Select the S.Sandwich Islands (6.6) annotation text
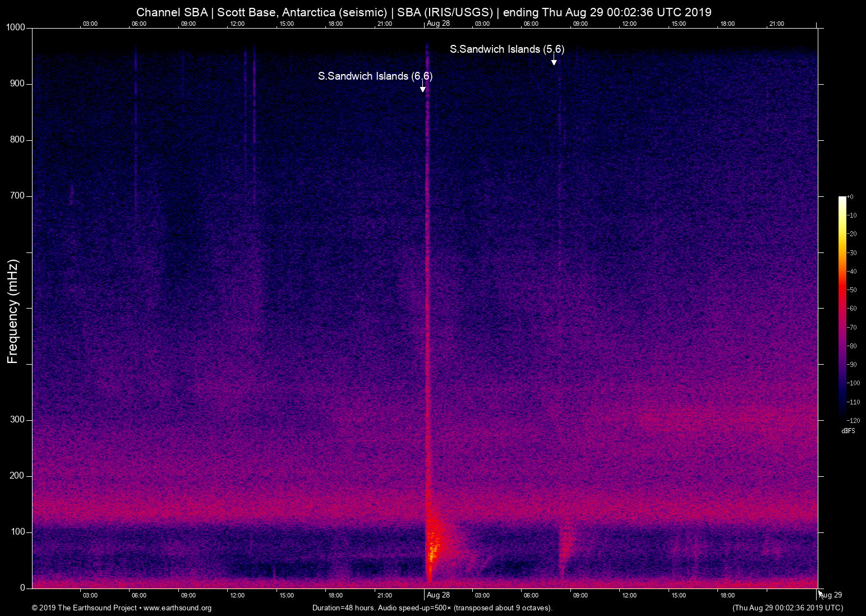866x616 pixels. (375, 76)
